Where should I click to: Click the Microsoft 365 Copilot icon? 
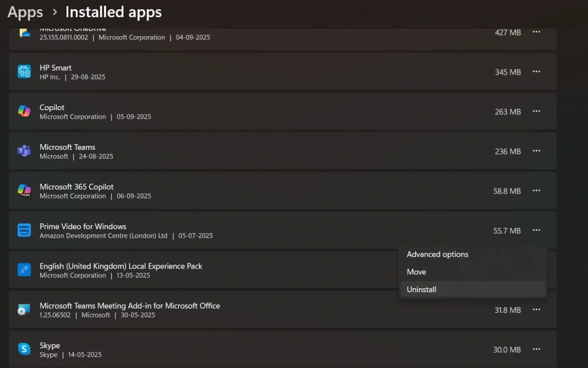(x=24, y=191)
